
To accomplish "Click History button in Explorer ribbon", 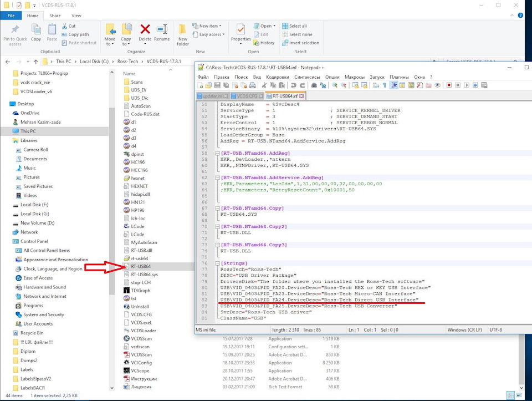I will [264, 43].
